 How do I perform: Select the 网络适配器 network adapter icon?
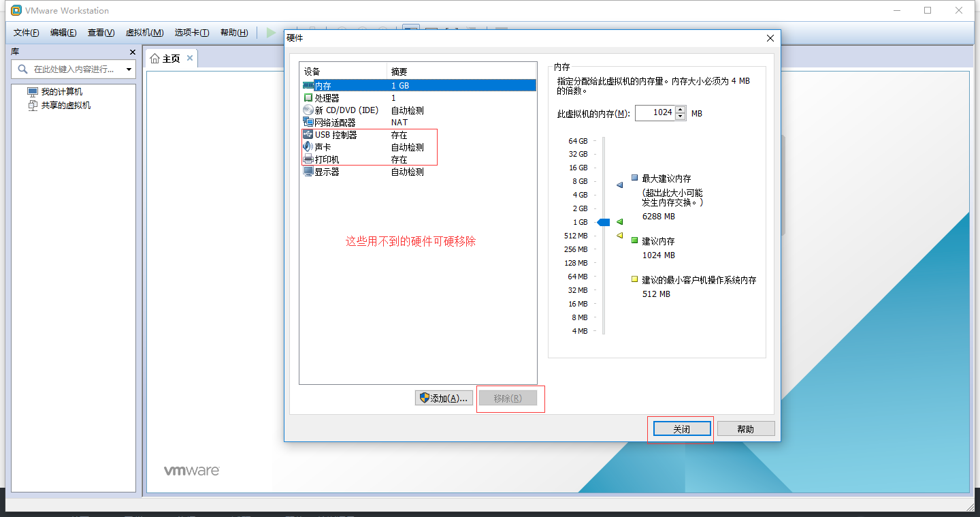(x=308, y=123)
